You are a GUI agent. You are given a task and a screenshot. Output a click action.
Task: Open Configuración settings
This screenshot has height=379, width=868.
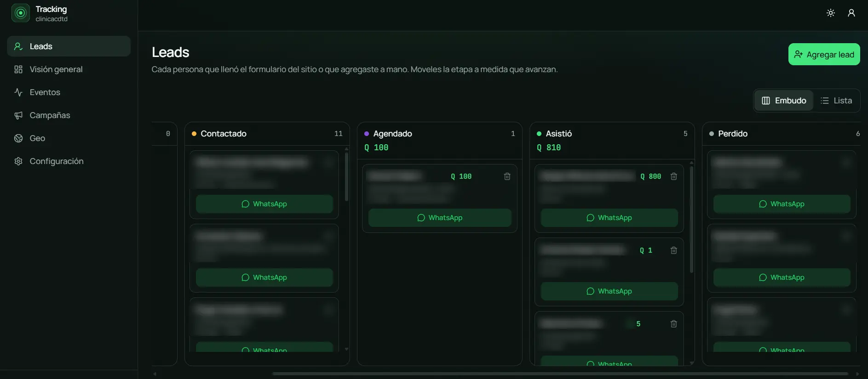pyautogui.click(x=69, y=161)
